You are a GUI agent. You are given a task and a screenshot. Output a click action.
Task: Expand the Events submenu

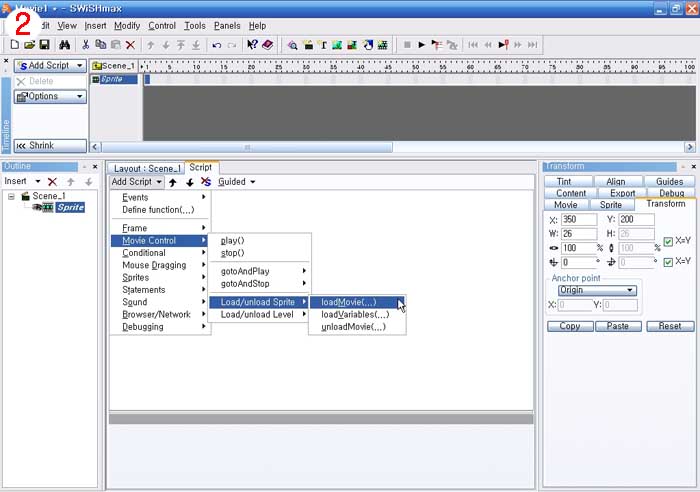click(161, 197)
